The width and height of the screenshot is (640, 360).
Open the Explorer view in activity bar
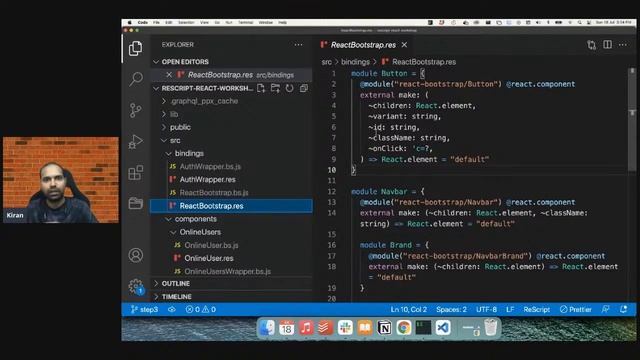click(136, 49)
